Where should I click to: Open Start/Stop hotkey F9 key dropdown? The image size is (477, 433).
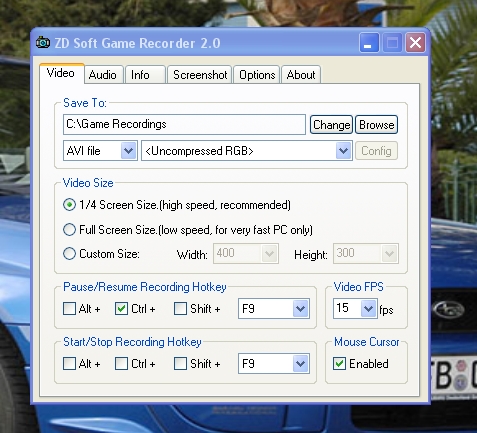(x=274, y=364)
